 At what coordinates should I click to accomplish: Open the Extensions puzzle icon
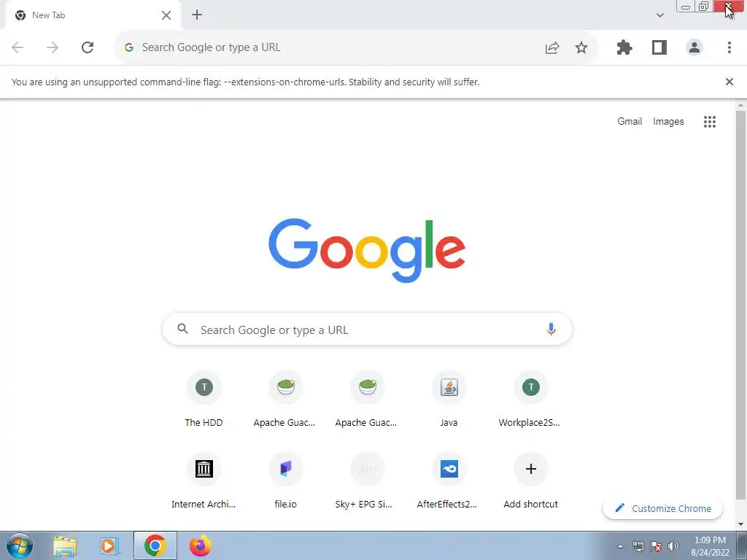point(624,47)
